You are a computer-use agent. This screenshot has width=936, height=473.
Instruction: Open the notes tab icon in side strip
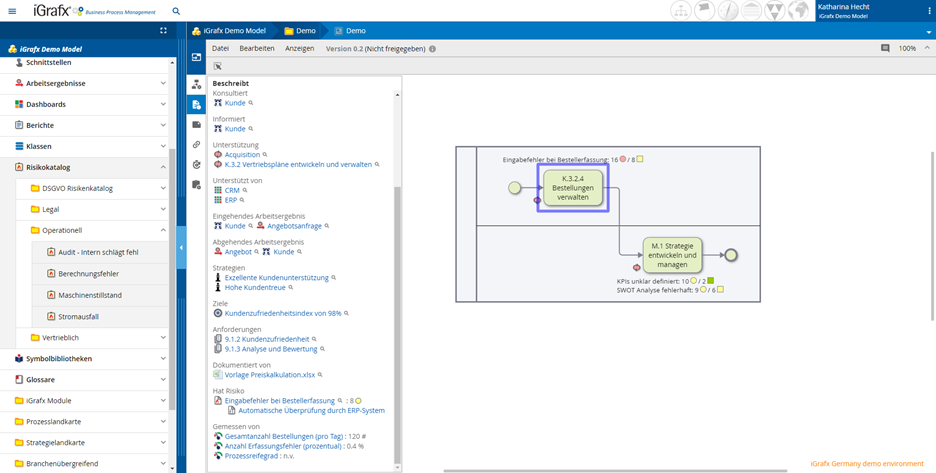[196, 124]
